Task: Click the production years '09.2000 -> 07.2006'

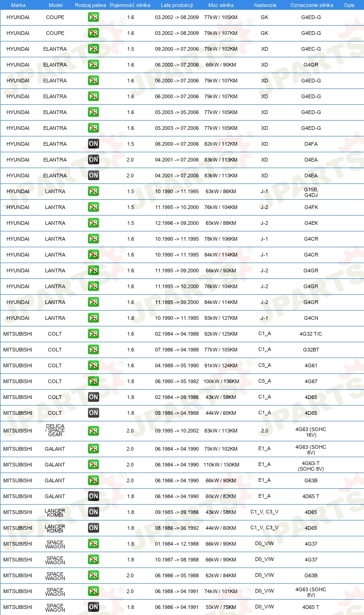Action: pyautogui.click(x=177, y=49)
